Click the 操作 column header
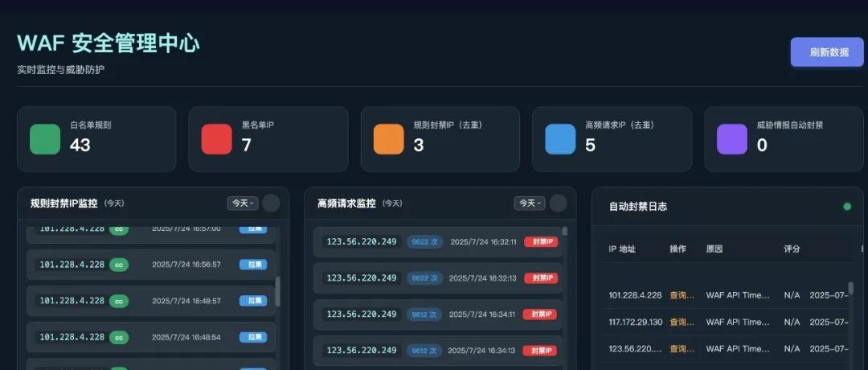The height and width of the screenshot is (370, 868). pyautogui.click(x=678, y=249)
